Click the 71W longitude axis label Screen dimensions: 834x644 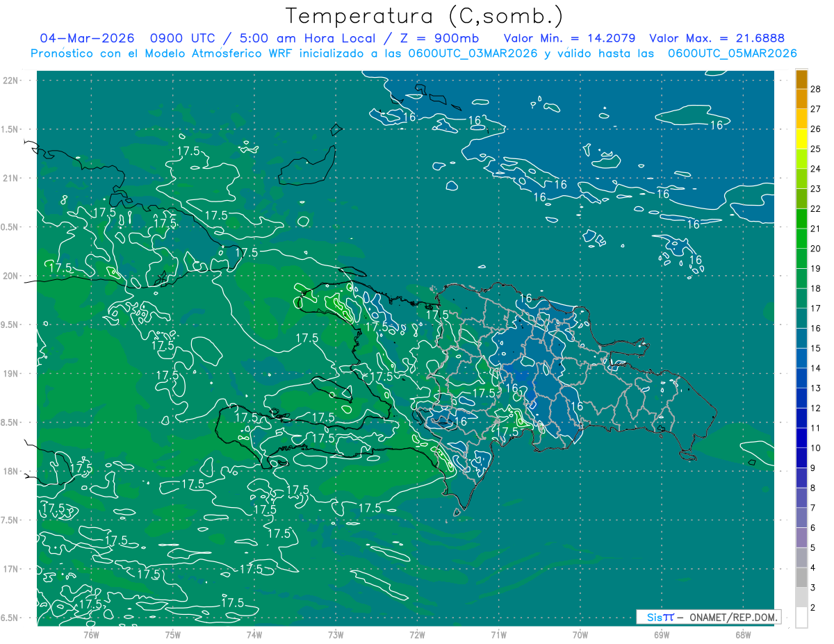pyautogui.click(x=498, y=635)
